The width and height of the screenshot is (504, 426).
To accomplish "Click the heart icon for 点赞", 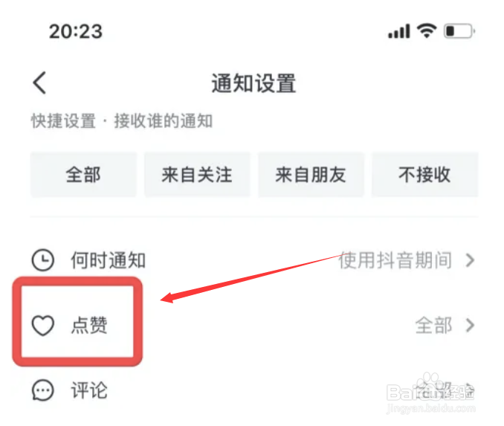I will (43, 326).
